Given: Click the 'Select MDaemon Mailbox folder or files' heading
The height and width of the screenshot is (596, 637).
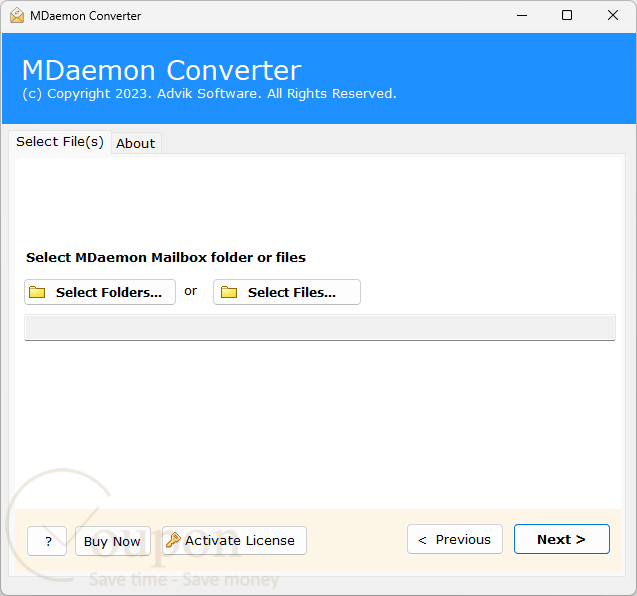Looking at the screenshot, I should click(x=166, y=258).
